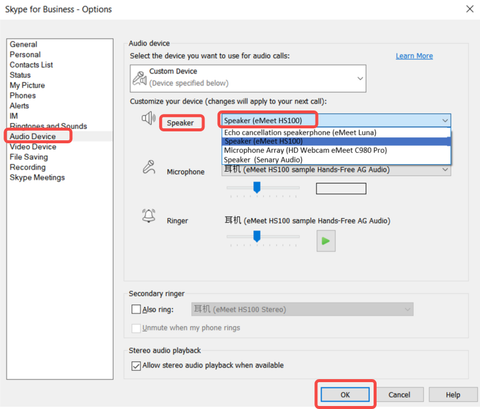The width and height of the screenshot is (480, 409).
Task: Open the Status settings page
Action: [20, 75]
